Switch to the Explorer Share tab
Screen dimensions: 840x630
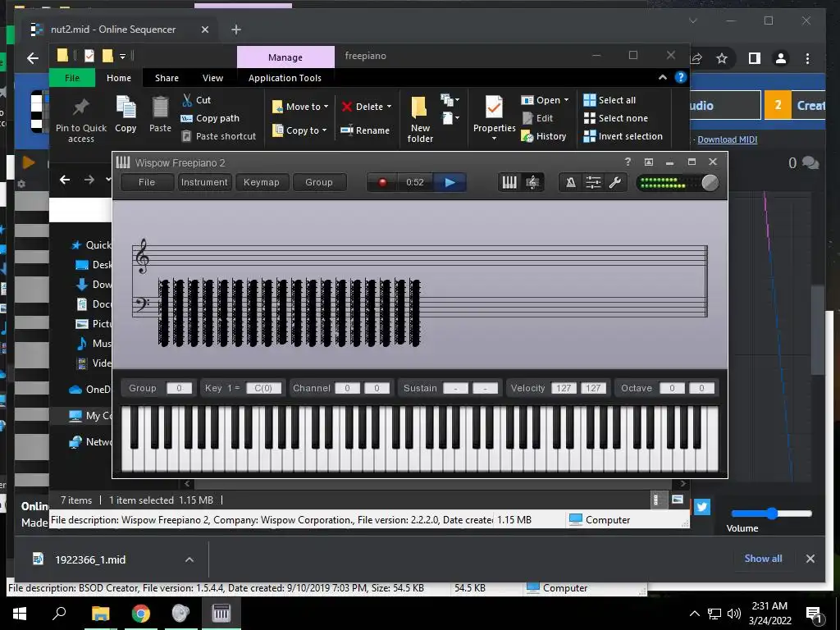pyautogui.click(x=167, y=78)
